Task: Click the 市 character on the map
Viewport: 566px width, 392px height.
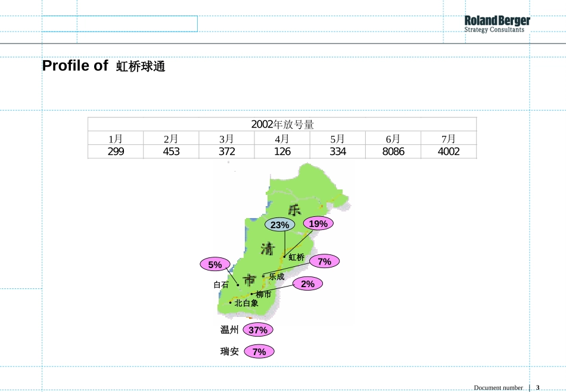Action: coord(250,280)
